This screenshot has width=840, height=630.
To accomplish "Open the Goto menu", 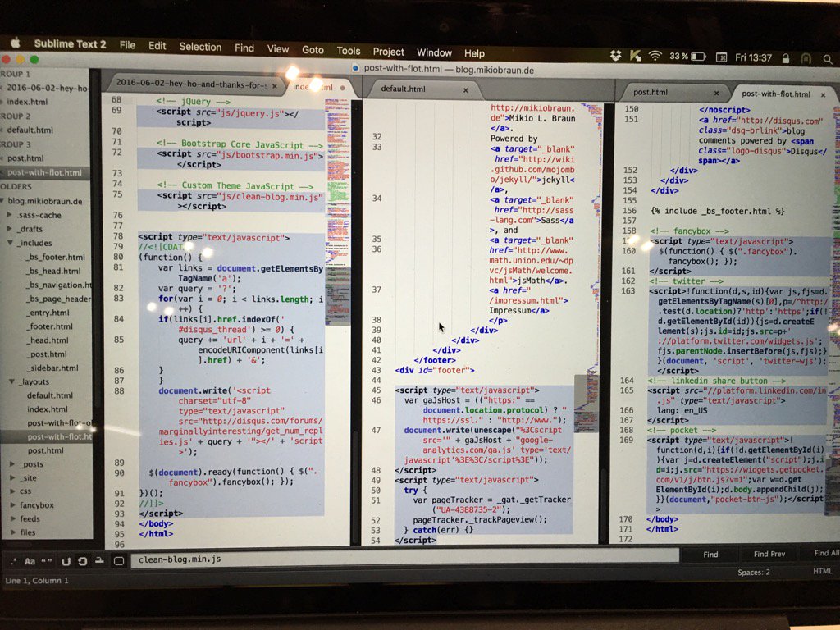I will pyautogui.click(x=313, y=50).
